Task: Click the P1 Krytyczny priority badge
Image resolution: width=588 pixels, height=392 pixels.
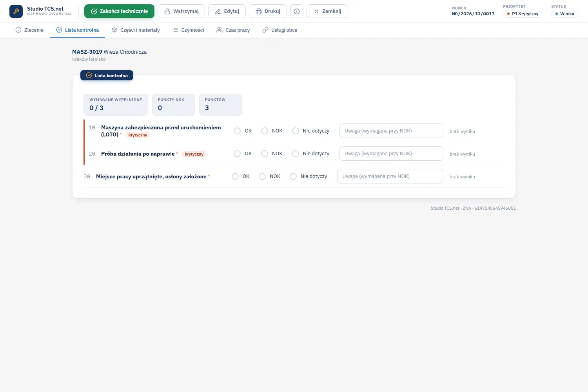Action: point(523,14)
